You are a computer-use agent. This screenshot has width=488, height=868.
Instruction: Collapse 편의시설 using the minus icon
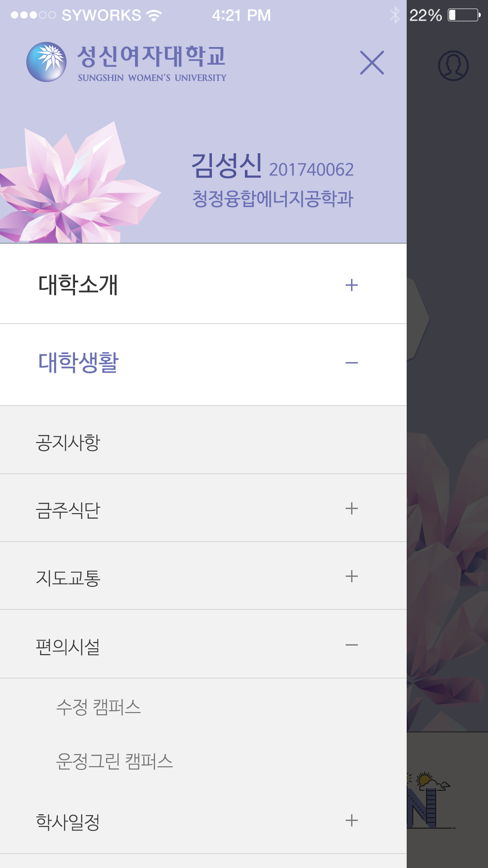coord(352,645)
